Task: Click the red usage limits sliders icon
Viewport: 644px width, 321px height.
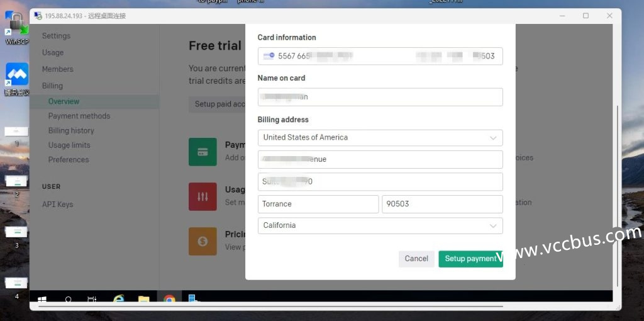Action: coord(203,196)
